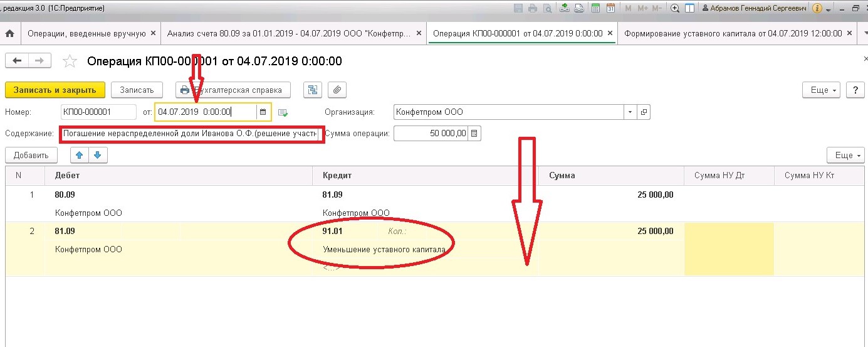868x347 pixels.
Task: Open the Еще menu above the table
Action: (845, 154)
